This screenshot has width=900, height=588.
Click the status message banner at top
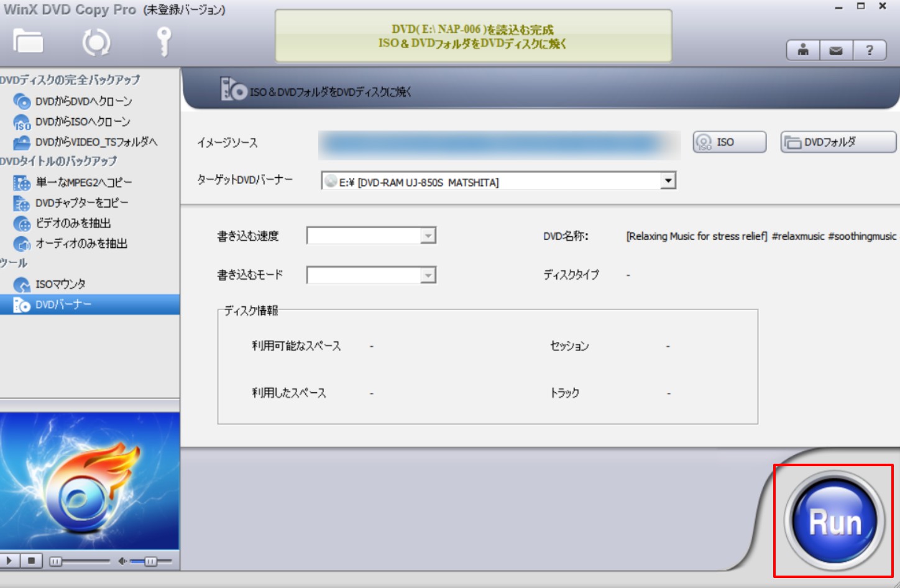(x=474, y=36)
